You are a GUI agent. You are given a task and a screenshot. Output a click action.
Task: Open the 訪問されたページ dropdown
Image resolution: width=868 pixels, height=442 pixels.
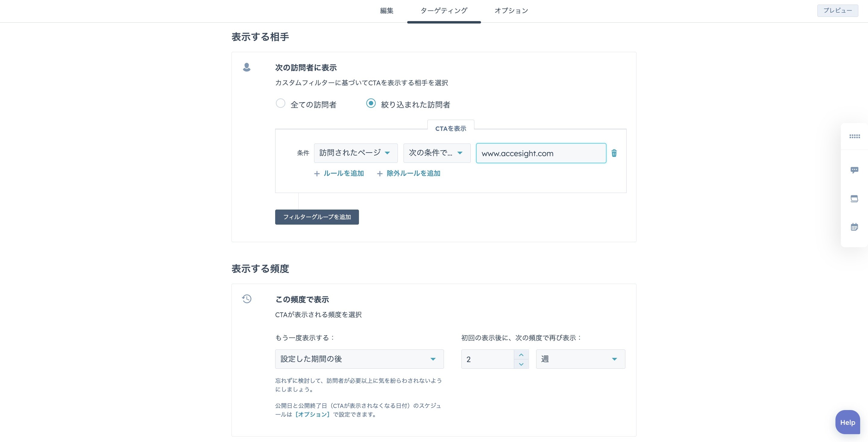tap(356, 153)
